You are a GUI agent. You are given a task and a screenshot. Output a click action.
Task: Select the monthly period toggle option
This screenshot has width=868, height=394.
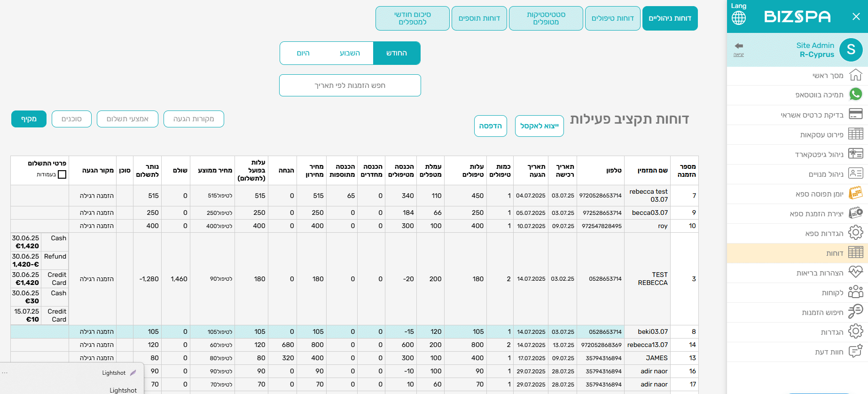click(396, 53)
